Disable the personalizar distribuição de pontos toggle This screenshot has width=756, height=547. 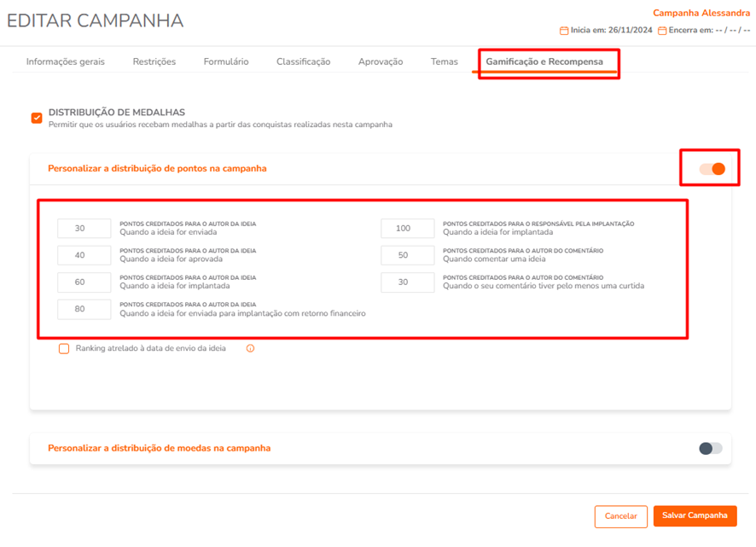tap(712, 169)
